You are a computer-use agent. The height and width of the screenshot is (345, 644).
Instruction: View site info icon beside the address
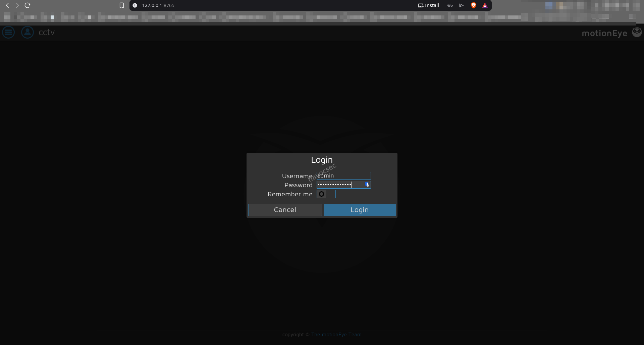135,5
